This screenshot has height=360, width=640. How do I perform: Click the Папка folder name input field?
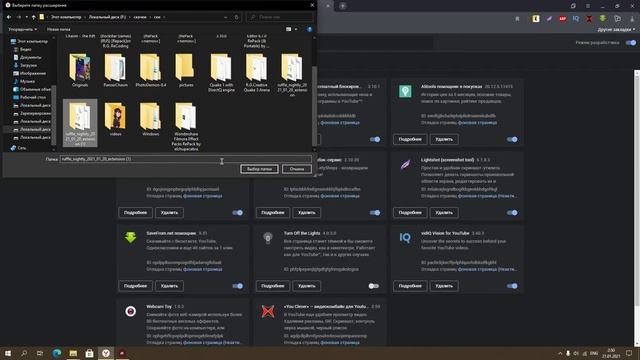point(186,159)
